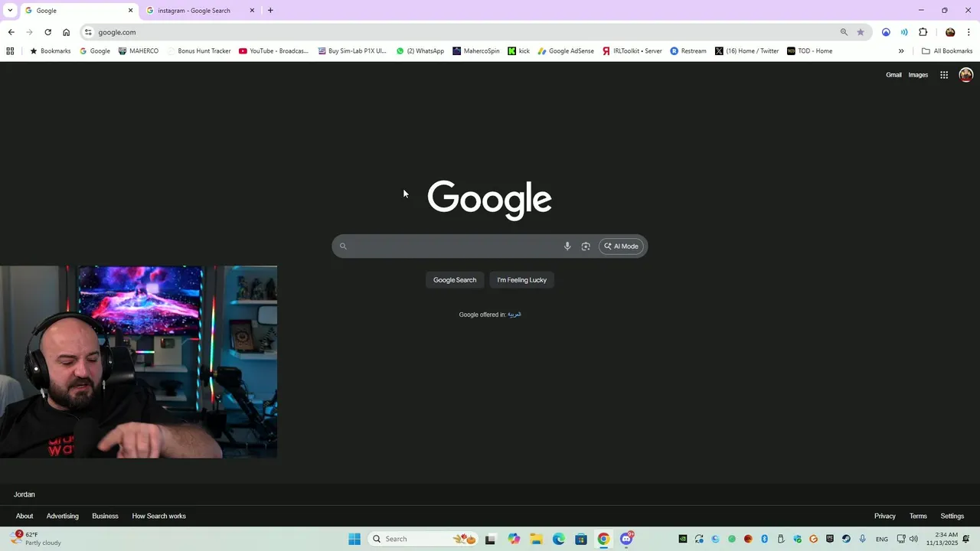The image size is (980, 551).
Task: Go to the browser home page
Action: pos(67,32)
